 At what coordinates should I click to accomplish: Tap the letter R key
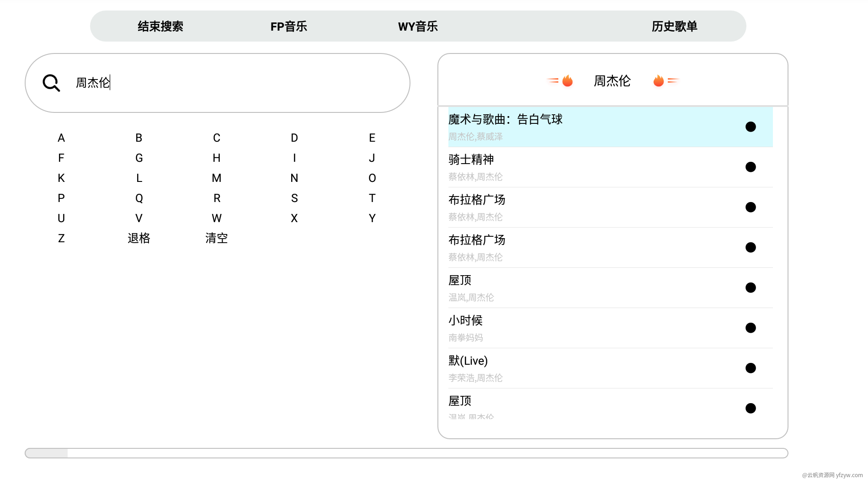pyautogui.click(x=217, y=198)
